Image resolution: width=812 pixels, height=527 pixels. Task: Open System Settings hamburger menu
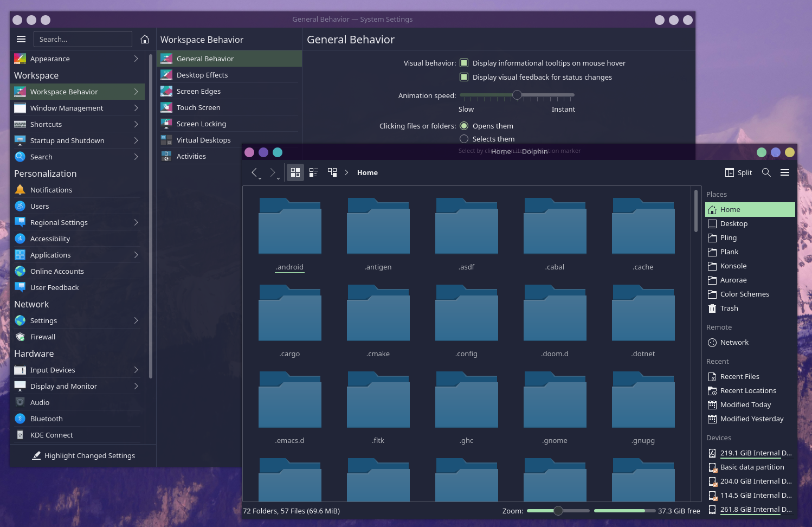[x=21, y=39]
